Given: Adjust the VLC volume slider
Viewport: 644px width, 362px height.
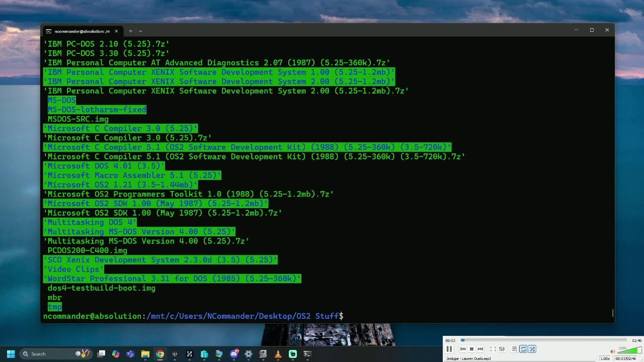Looking at the screenshot, I should 629,350.
